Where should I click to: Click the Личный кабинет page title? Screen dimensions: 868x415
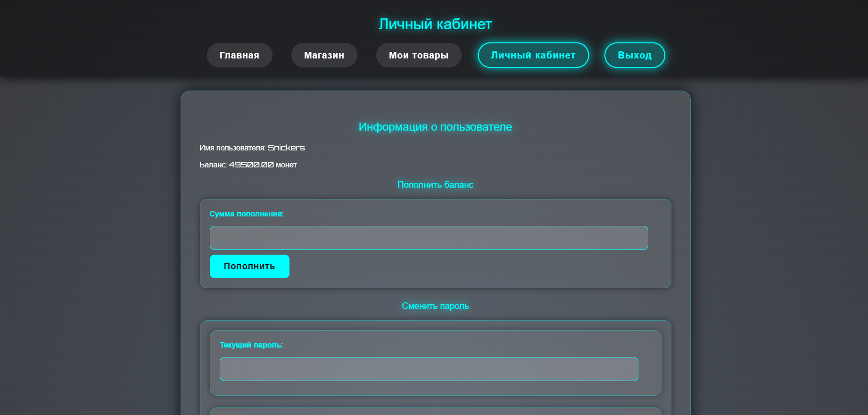click(435, 24)
